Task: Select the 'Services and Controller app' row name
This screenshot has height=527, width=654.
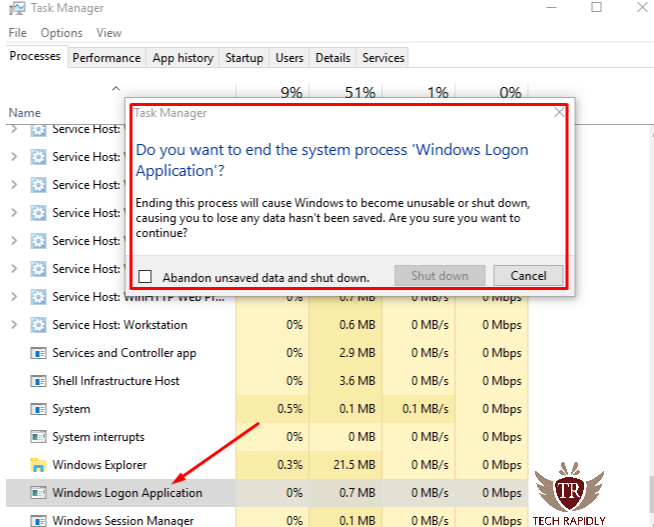Action: [x=124, y=353]
